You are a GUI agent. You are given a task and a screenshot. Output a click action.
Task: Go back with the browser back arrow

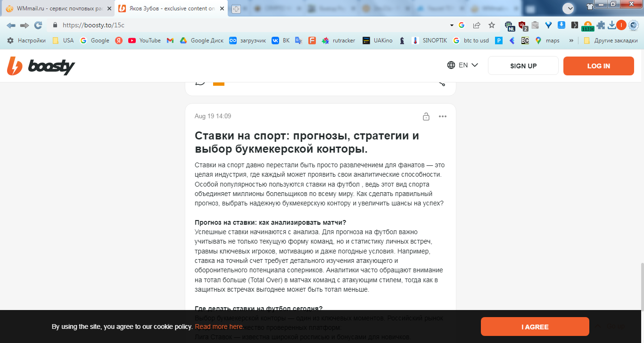coord(11,25)
